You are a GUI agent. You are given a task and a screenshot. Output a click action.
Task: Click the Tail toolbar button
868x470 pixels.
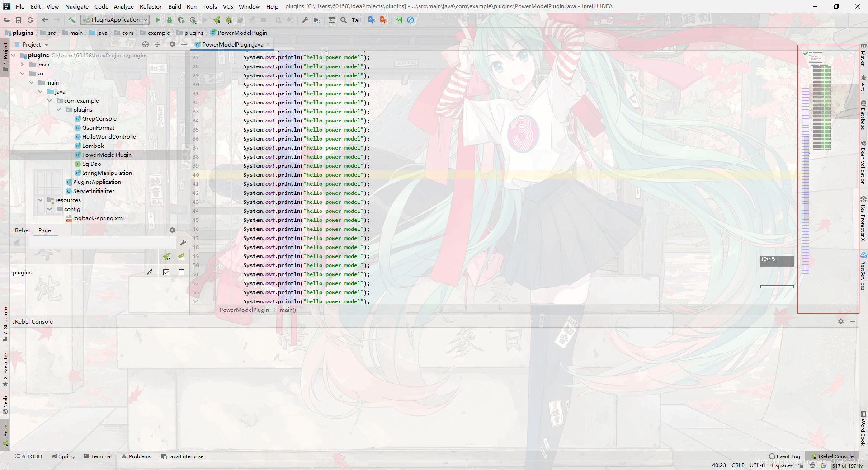[x=356, y=20]
